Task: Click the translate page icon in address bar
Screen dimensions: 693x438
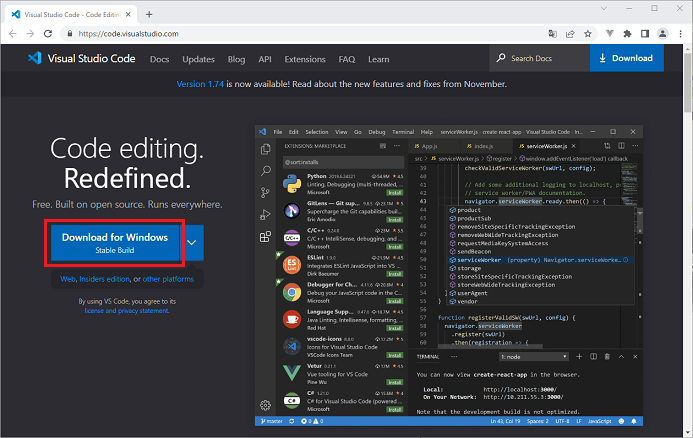Action: click(x=552, y=34)
